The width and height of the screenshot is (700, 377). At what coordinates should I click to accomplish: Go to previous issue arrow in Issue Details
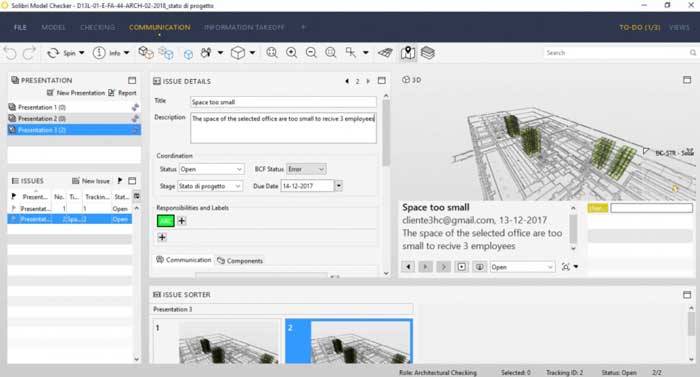(347, 81)
